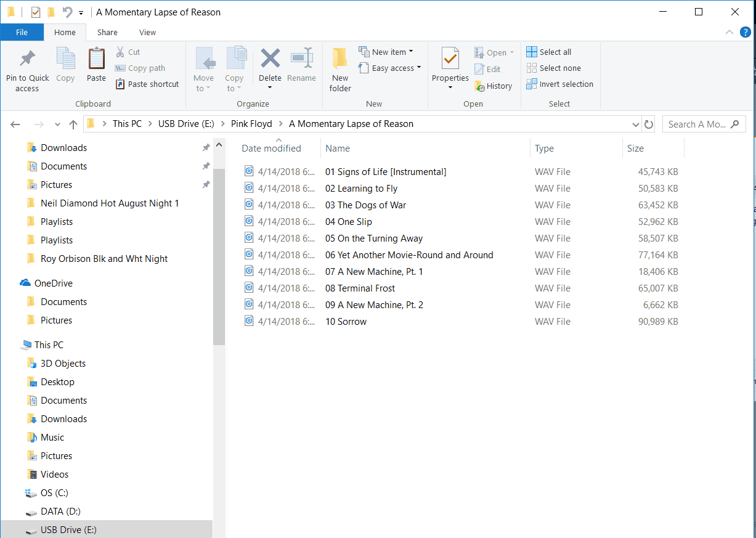
Task: Open Roy Orbison Blk and Wht Night folder
Action: tap(104, 259)
